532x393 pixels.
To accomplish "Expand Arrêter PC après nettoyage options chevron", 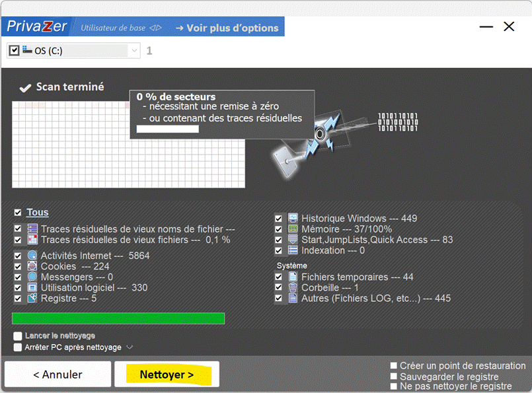I will point(130,347).
